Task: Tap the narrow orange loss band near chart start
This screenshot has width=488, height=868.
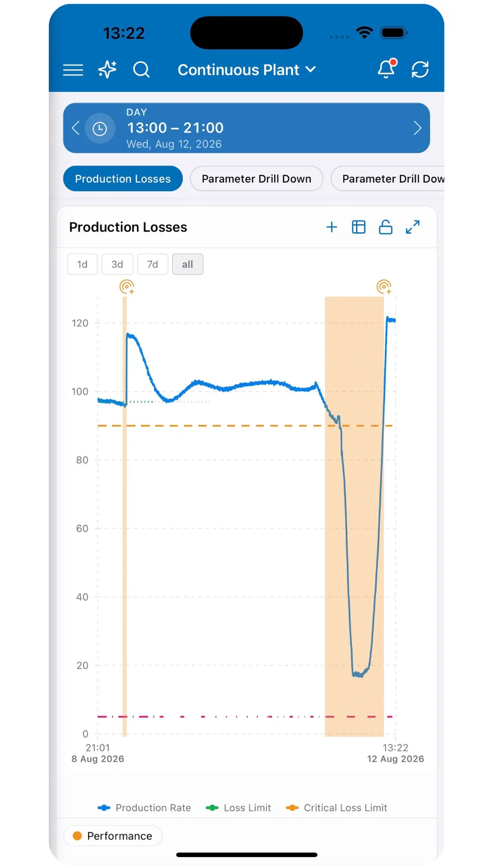Action: 125,517
